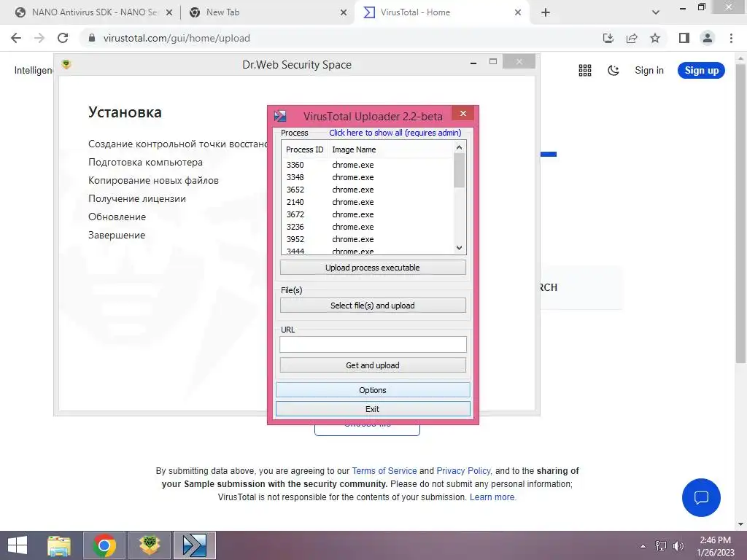The height and width of the screenshot is (560, 747).
Task: Open the Learn more link
Action: coord(492,497)
